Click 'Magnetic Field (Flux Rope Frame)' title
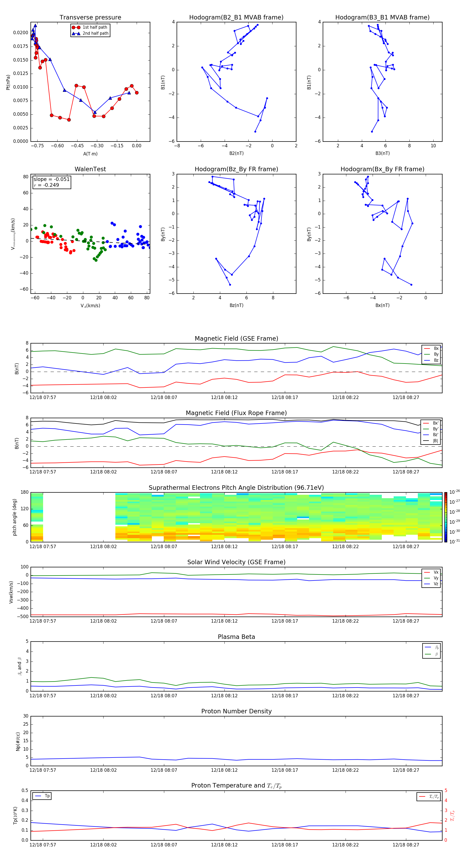This screenshot has width=473, height=868. tap(236, 413)
